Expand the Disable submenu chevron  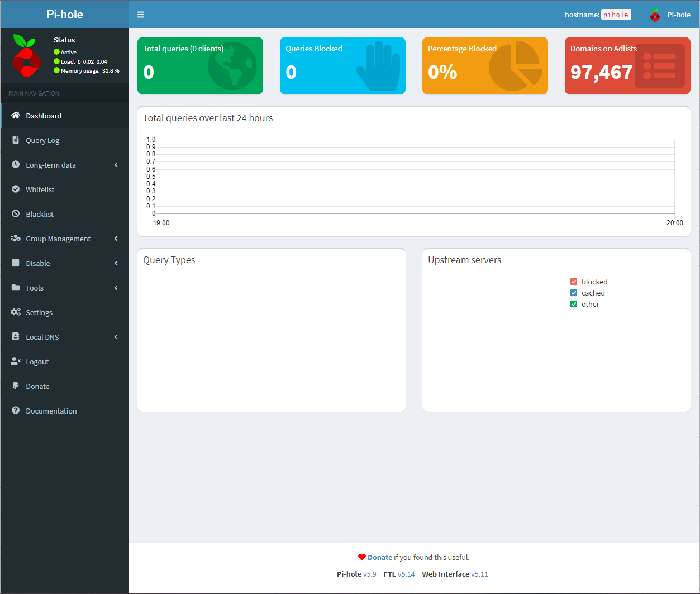click(116, 263)
